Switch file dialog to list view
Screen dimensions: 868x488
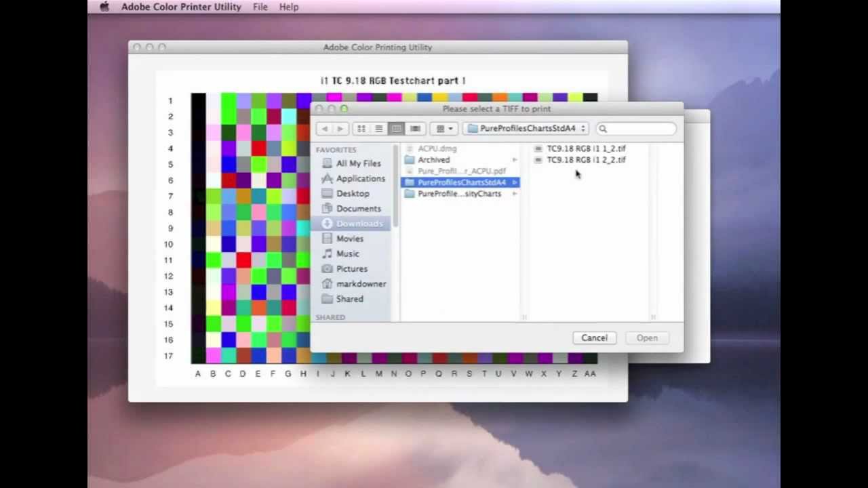[x=379, y=129]
